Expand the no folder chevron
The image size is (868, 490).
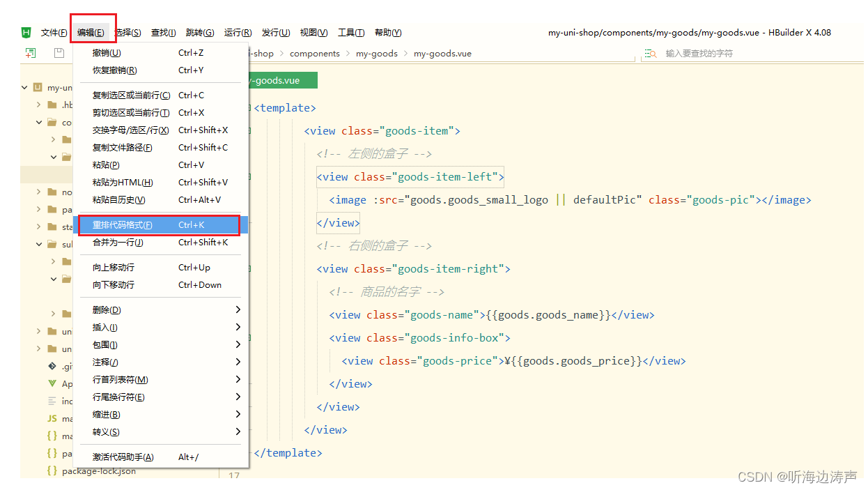point(39,192)
